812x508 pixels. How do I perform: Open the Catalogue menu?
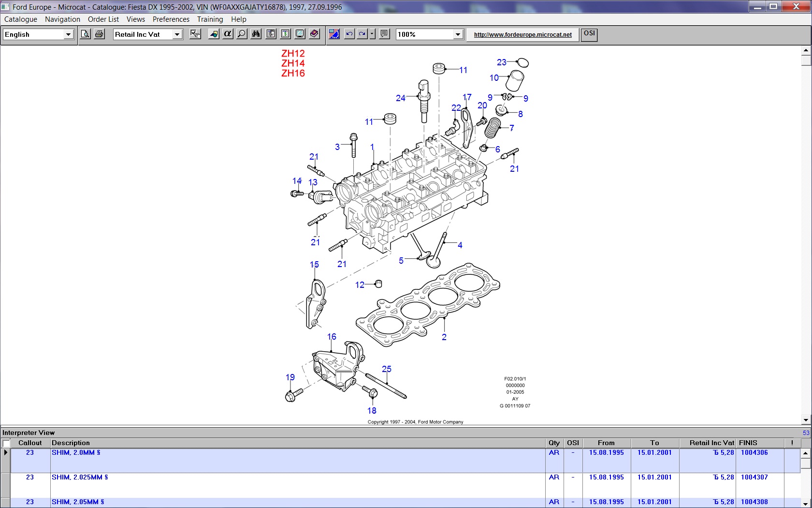[x=21, y=19]
